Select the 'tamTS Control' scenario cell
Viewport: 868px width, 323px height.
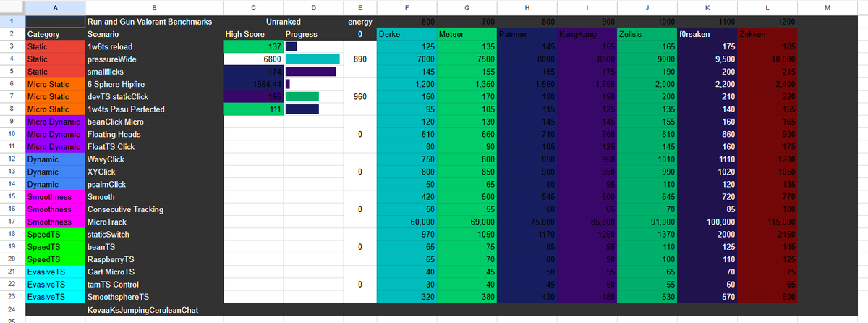[x=154, y=285]
